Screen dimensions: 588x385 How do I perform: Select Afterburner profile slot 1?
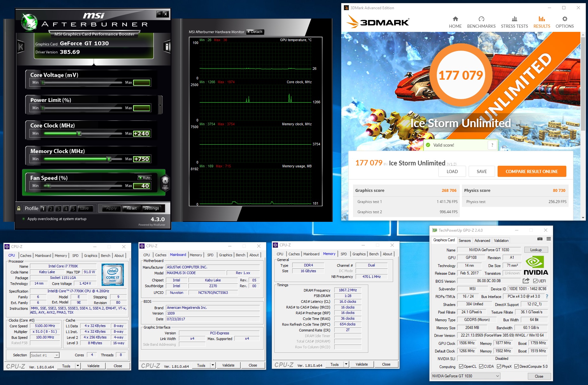[x=43, y=208]
